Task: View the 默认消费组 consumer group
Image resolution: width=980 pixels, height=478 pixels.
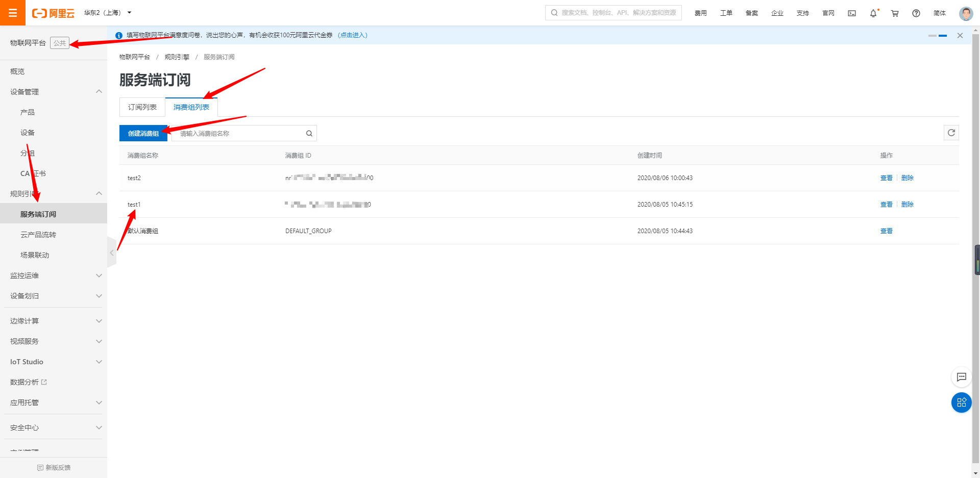Action: click(x=887, y=231)
